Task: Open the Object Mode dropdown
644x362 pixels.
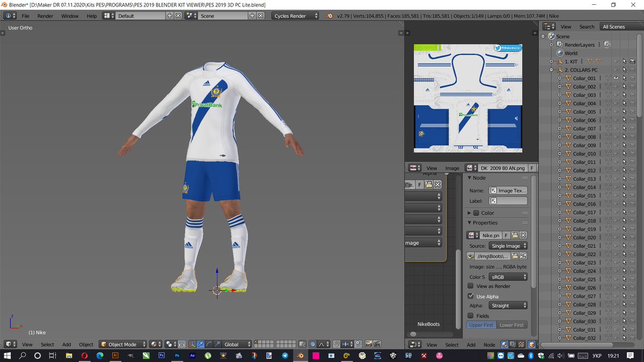Action: tap(122, 344)
